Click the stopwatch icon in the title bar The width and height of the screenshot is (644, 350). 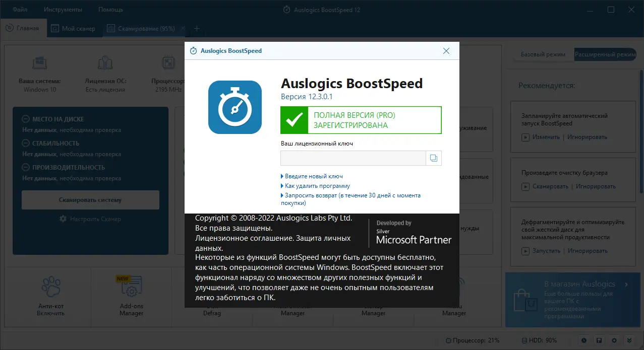pos(286,10)
